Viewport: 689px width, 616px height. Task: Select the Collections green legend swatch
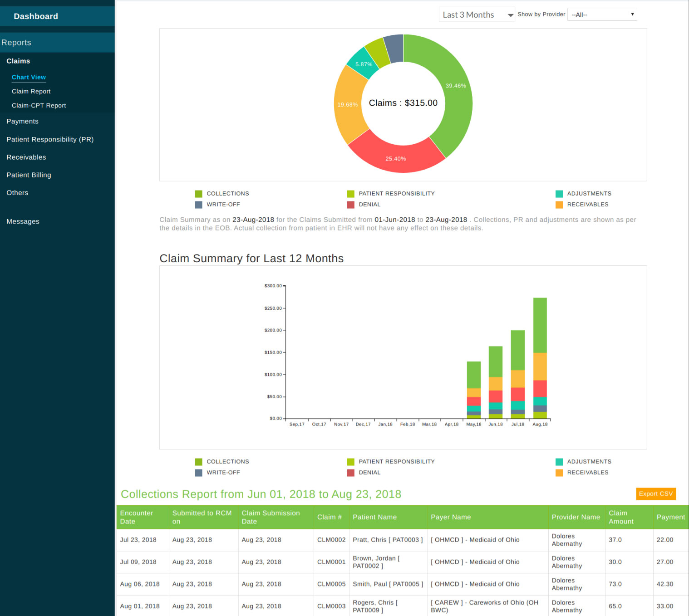coord(198,193)
